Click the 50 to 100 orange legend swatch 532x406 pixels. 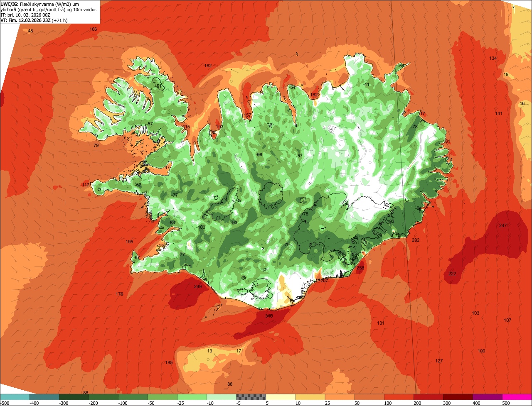click(369, 397)
